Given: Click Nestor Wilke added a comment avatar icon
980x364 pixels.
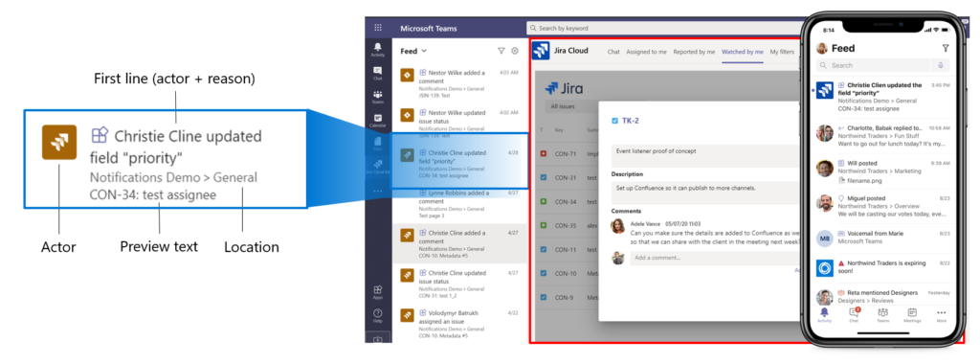Looking at the screenshot, I should [x=407, y=76].
